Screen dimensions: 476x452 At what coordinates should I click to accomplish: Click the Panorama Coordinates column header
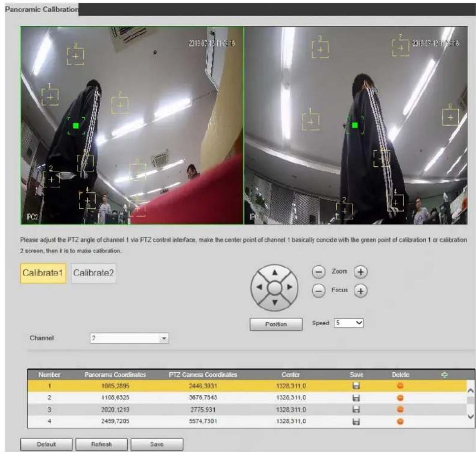tap(115, 375)
